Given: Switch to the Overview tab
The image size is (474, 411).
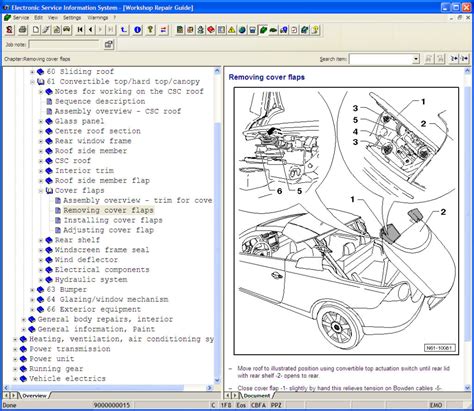Looking at the screenshot, I should tap(34, 396).
